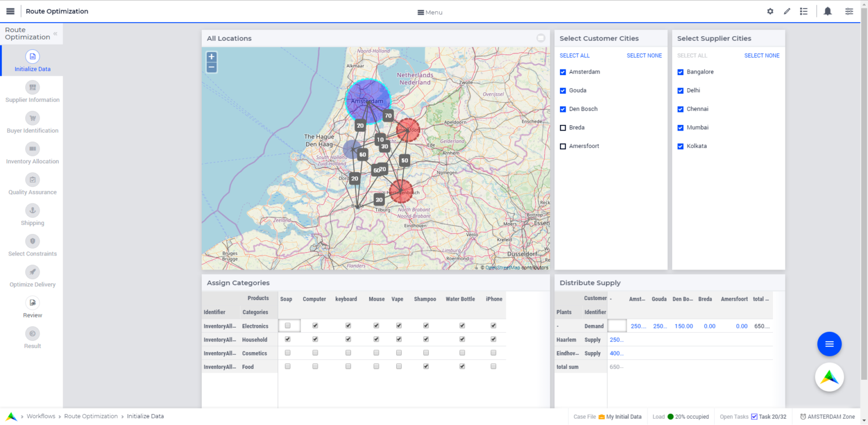868x425 pixels.
Task: Expand the center Menu dropdown
Action: pyautogui.click(x=429, y=12)
